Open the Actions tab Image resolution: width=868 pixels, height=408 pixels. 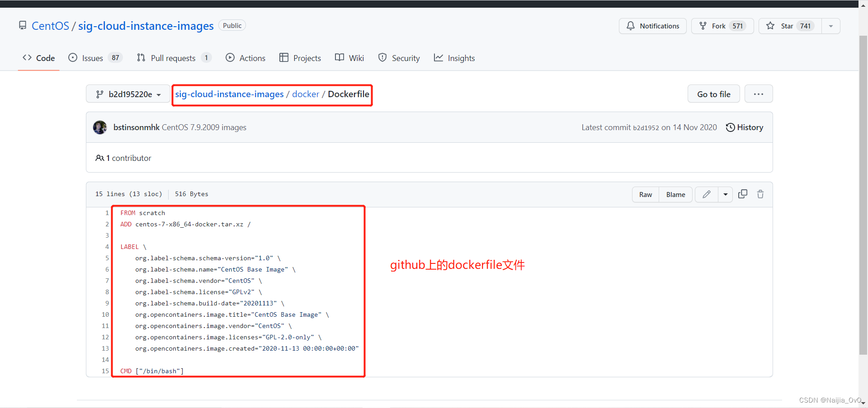click(245, 58)
